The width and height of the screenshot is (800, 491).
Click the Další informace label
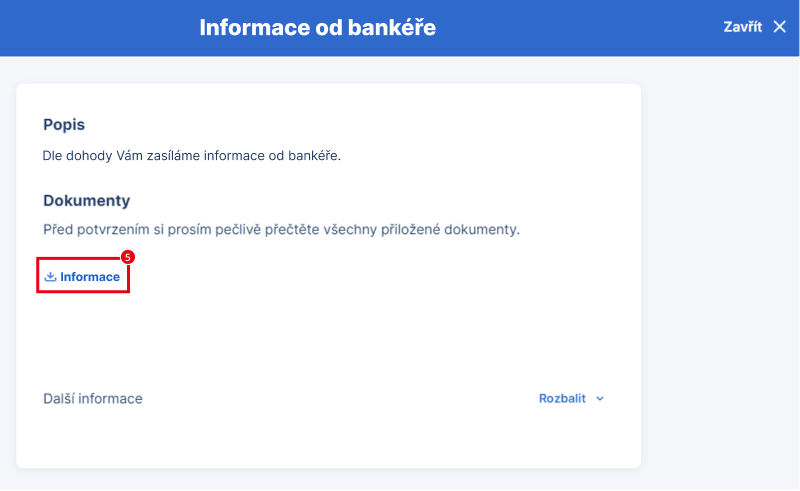point(93,399)
